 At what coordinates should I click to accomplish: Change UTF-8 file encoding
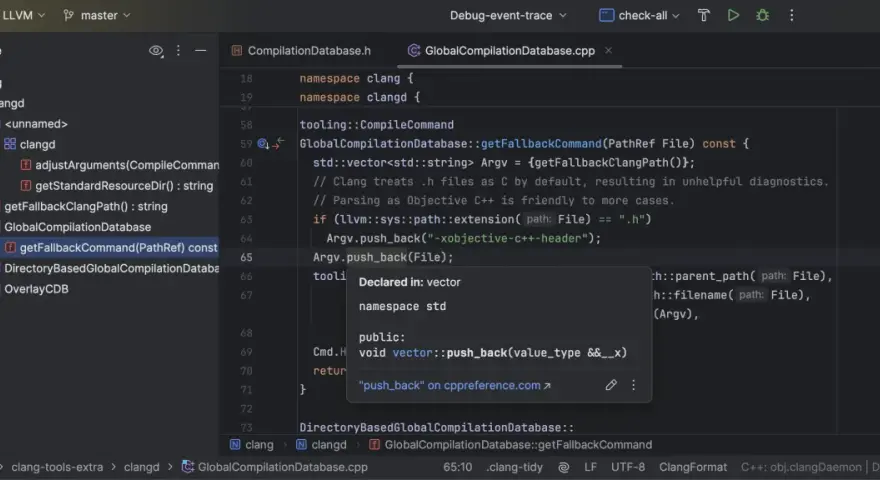tap(628, 468)
